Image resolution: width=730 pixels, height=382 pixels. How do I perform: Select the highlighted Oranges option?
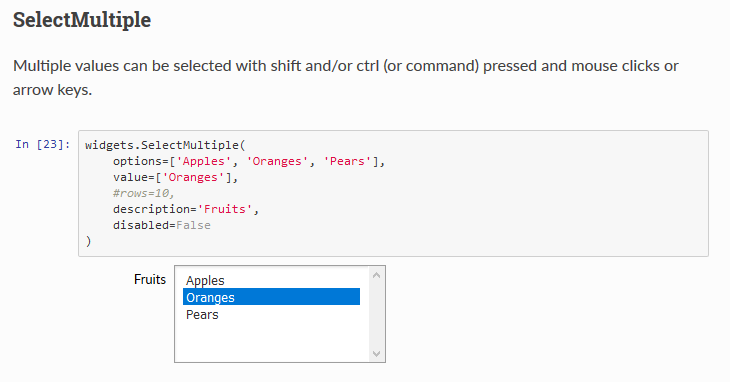pyautogui.click(x=271, y=297)
